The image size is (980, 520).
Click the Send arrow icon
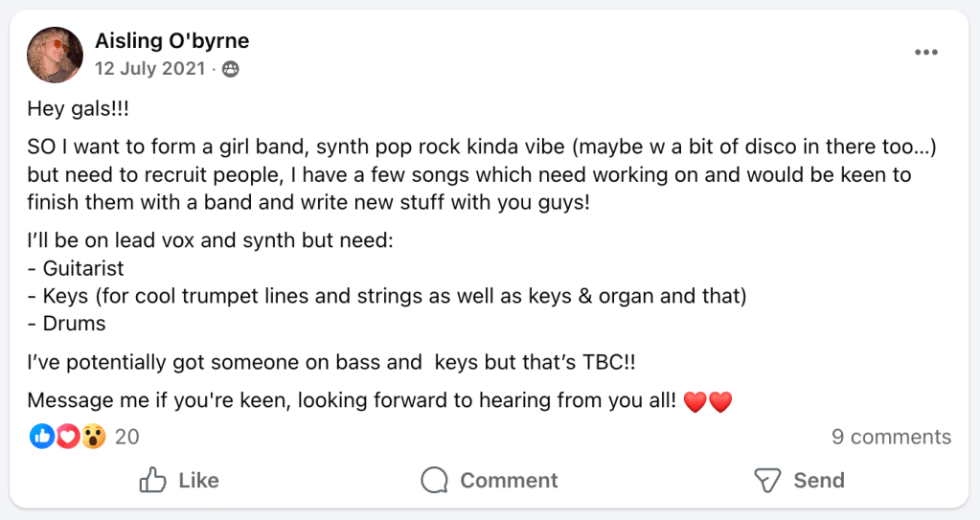point(768,480)
